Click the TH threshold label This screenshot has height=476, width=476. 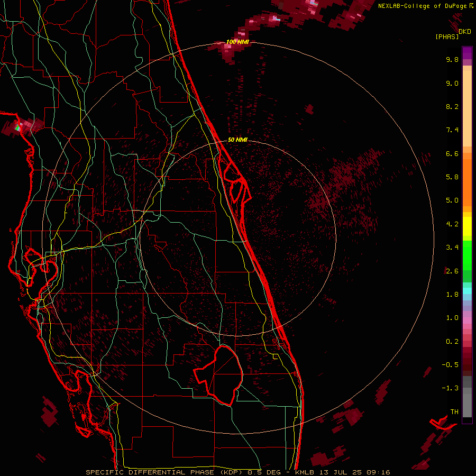point(454,412)
